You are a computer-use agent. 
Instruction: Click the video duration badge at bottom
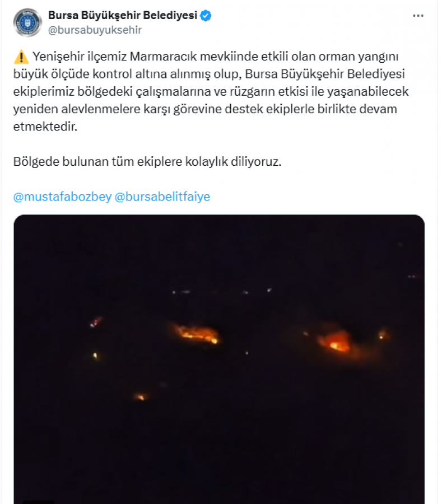coord(39,502)
